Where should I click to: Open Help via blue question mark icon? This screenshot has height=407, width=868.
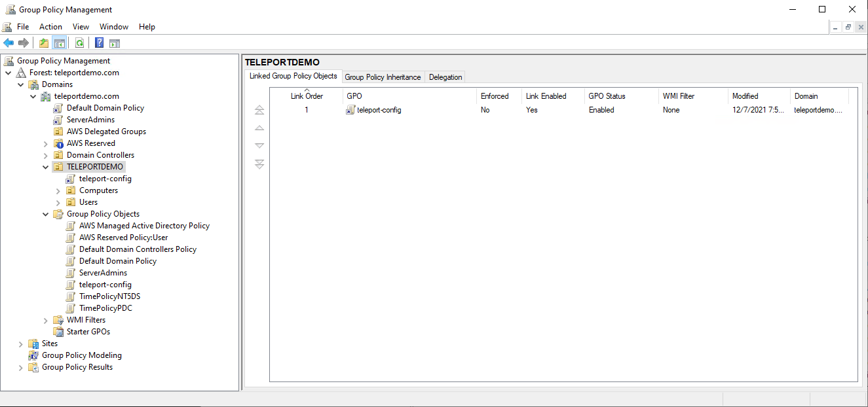click(99, 43)
